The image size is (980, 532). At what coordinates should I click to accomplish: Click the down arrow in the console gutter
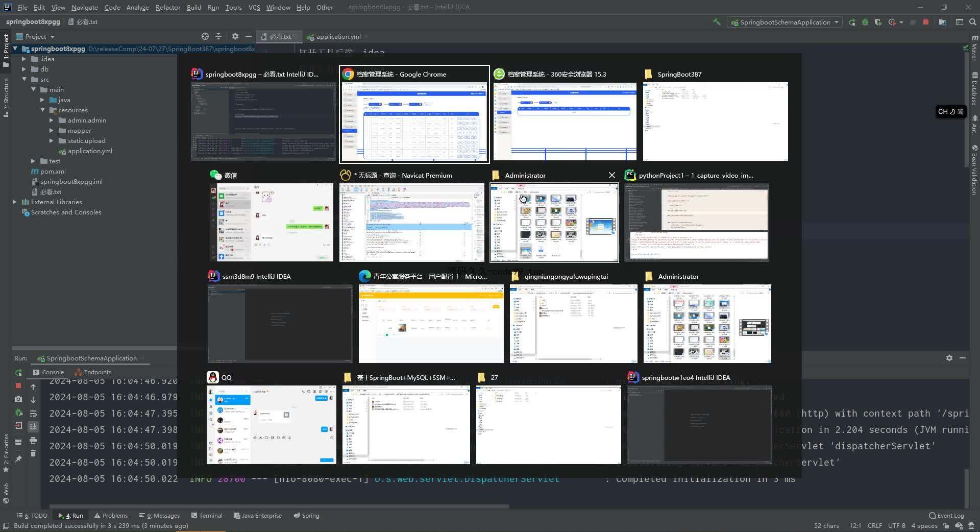(33, 400)
